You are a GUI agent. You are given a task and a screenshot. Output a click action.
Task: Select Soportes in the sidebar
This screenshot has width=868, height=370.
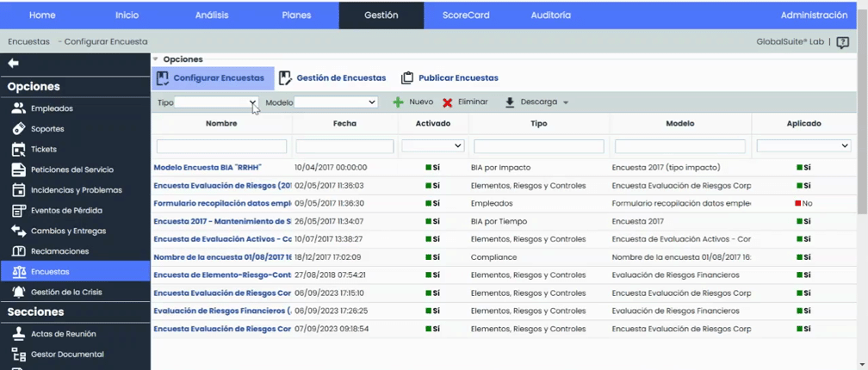[46, 128]
